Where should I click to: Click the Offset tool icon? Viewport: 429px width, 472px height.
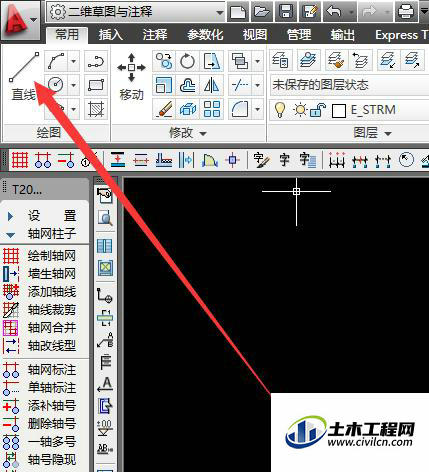point(187,85)
